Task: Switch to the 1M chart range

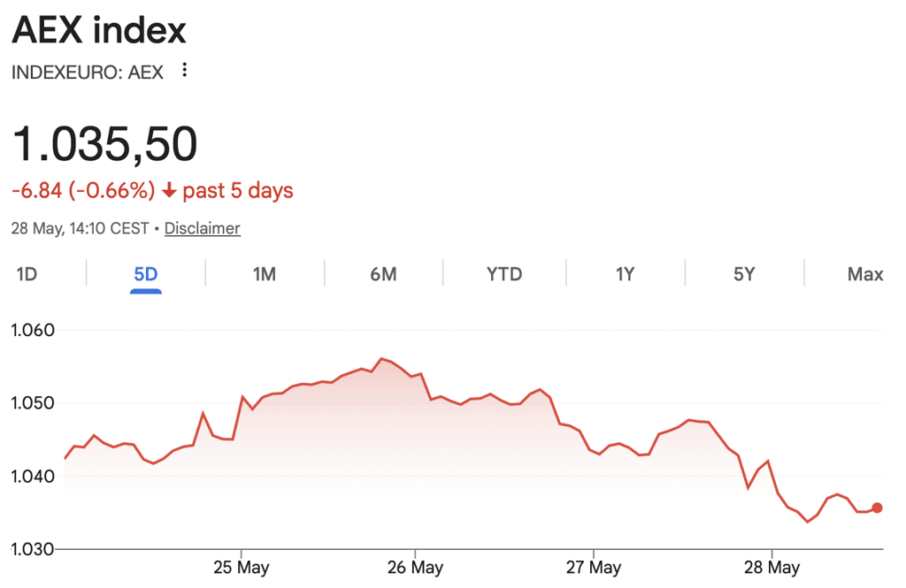Action: tap(265, 274)
